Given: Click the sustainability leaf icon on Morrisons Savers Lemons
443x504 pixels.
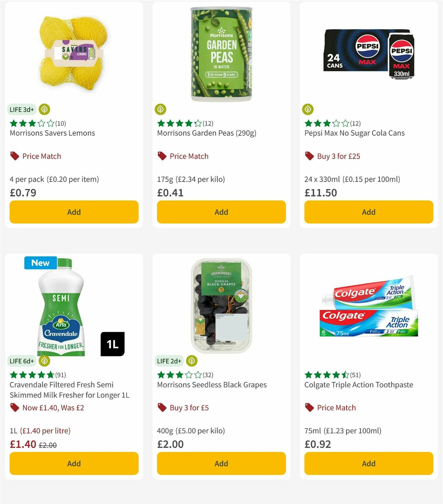Looking at the screenshot, I should pyautogui.click(x=44, y=109).
